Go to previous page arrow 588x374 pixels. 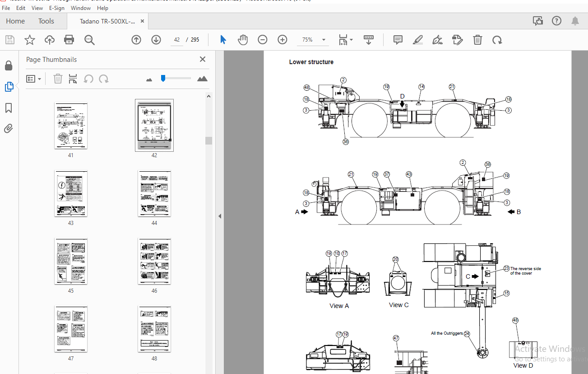[x=136, y=40]
